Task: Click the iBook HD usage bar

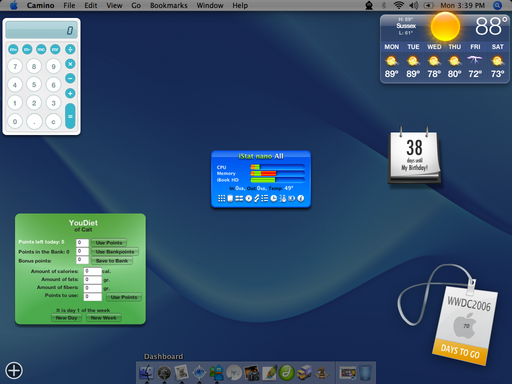Action: [278, 180]
